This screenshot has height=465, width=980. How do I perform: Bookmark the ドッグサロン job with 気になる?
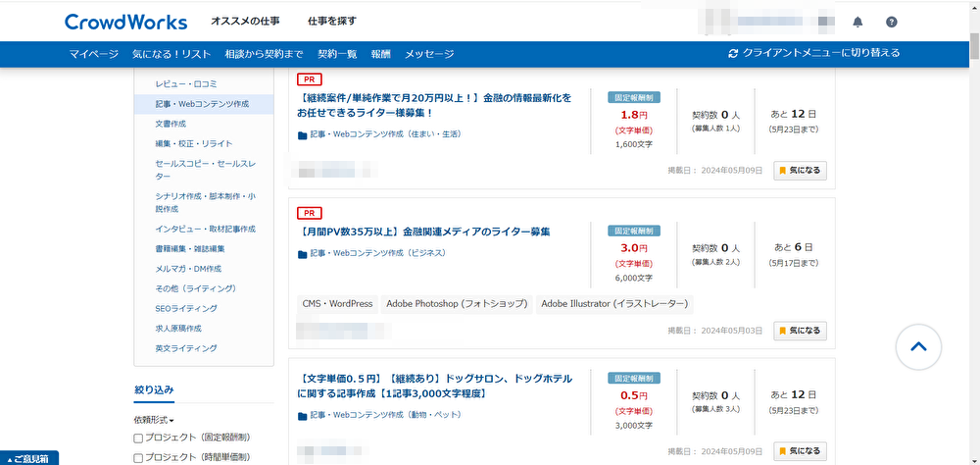click(x=800, y=451)
